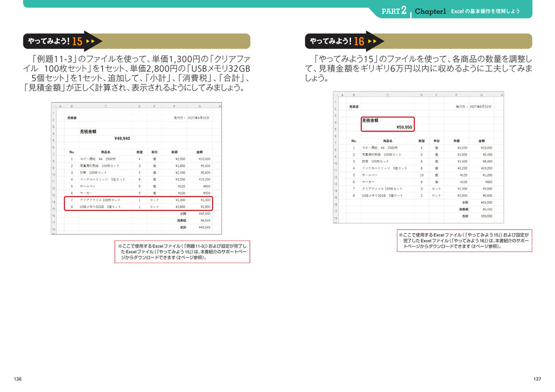Viewport: 555px width, 392px height.
Task: Select the PART 2 header label
Action: [395, 11]
